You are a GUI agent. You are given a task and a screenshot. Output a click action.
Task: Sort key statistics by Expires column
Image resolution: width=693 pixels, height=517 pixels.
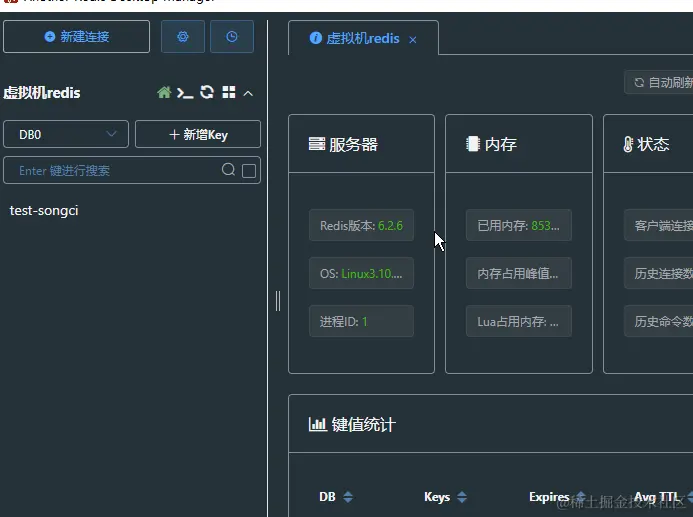pos(581,497)
